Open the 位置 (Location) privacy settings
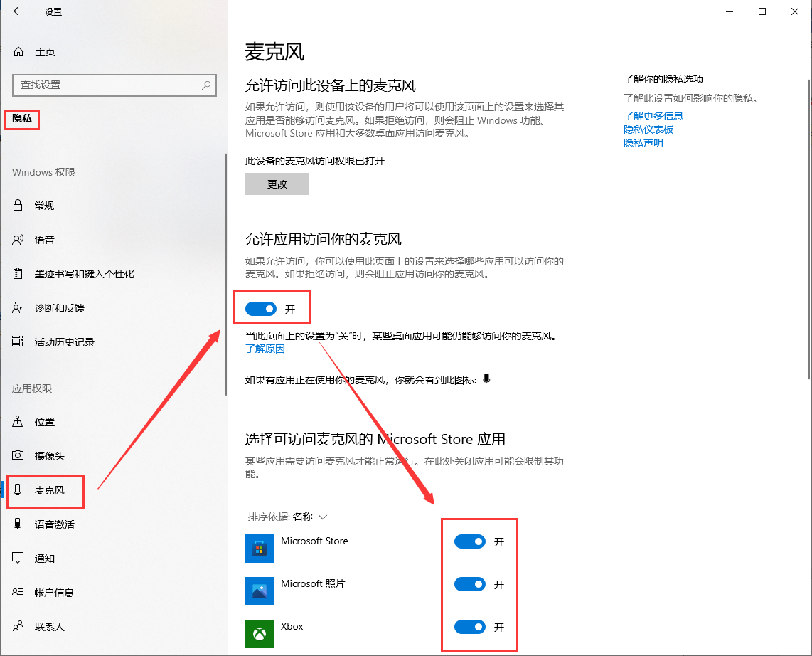Image resolution: width=812 pixels, height=656 pixels. tap(44, 421)
